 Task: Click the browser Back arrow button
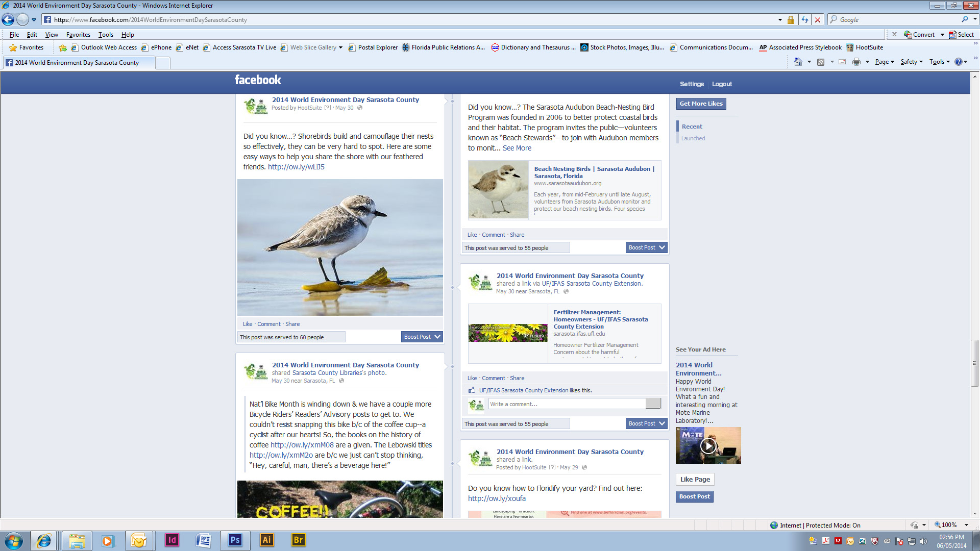8,20
